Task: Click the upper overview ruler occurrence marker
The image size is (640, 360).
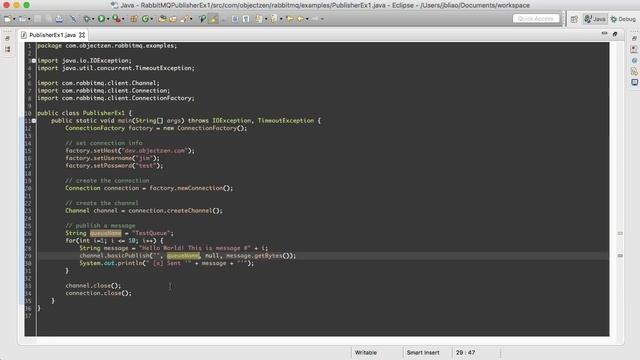Action: pos(620,233)
